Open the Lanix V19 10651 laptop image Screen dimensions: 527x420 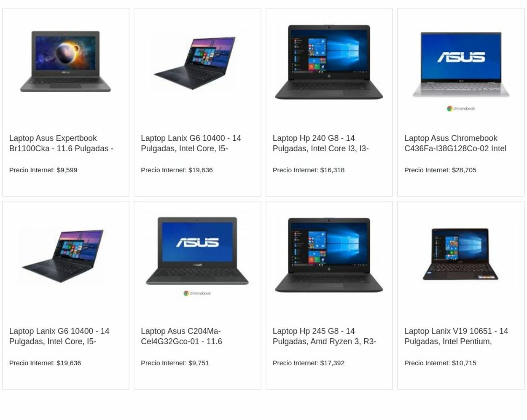[461, 254]
